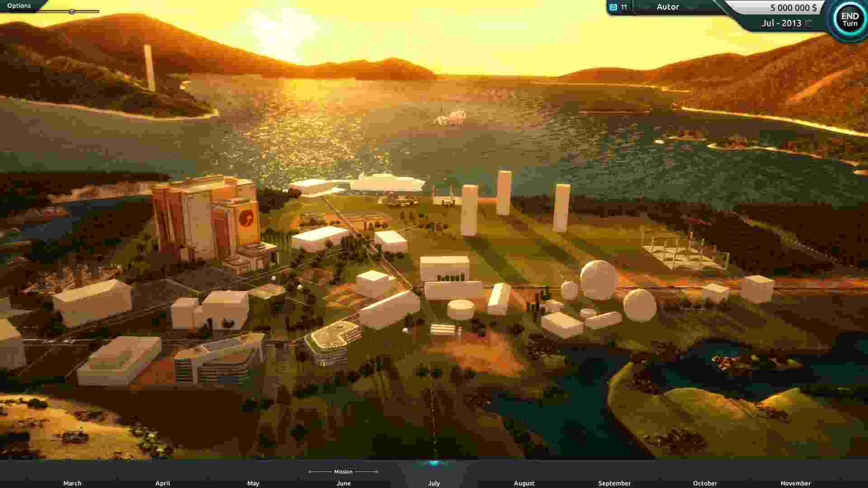868x488 pixels.
Task: Select March on the timeline
Action: click(72, 483)
